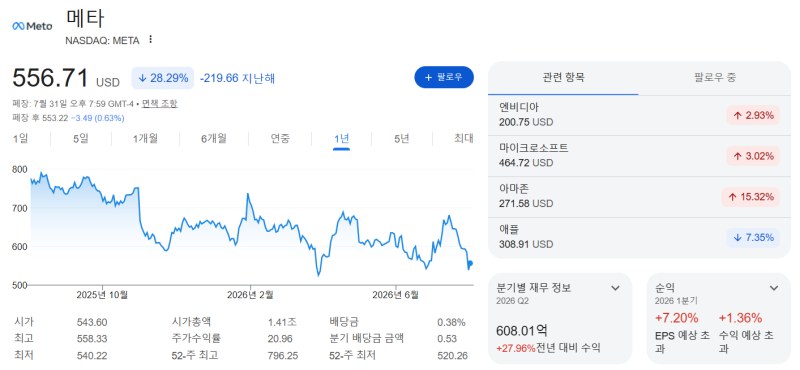The height and width of the screenshot is (370, 800).
Task: Select the 5년 chart range
Action: click(x=402, y=138)
